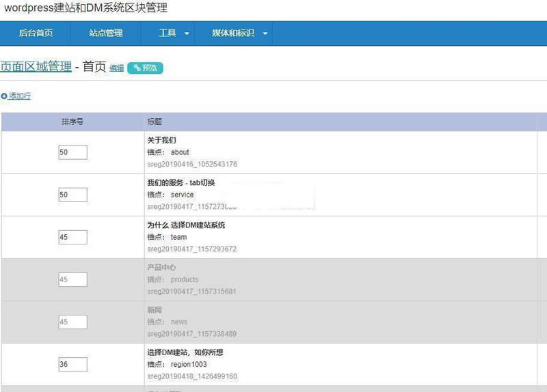This screenshot has height=392, width=547.
Task: Click the 编辑 link next to 首页
Action: click(x=117, y=68)
